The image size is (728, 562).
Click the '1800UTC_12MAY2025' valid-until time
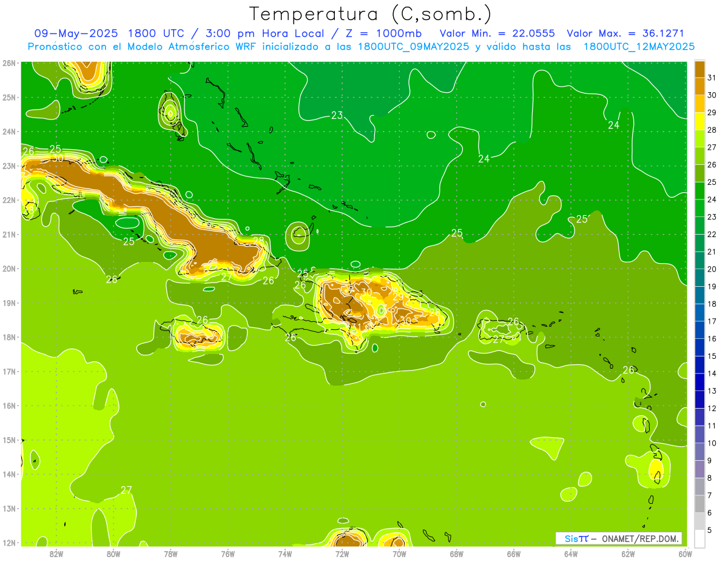639,46
